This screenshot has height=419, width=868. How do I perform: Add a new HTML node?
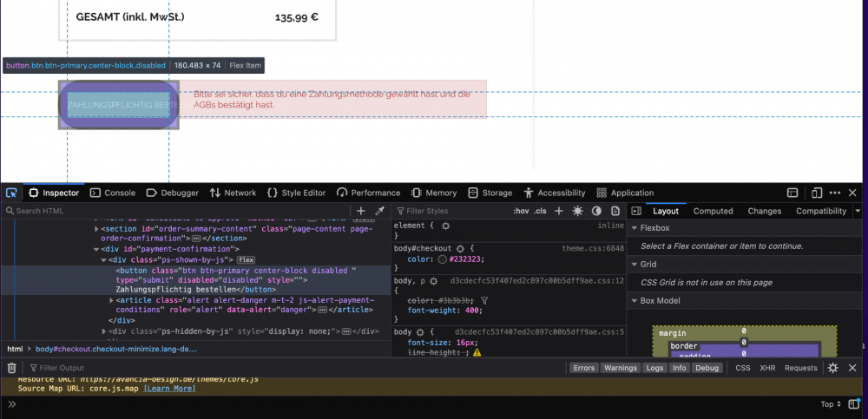(361, 211)
